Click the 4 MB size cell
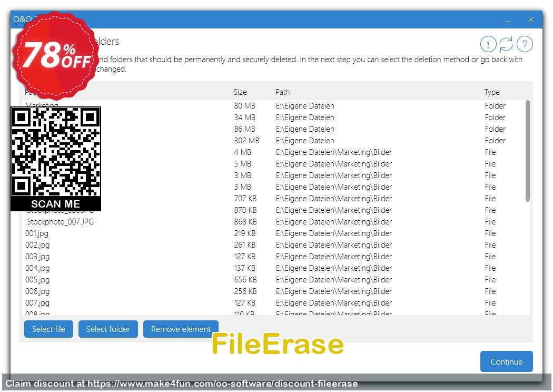 [x=243, y=152]
